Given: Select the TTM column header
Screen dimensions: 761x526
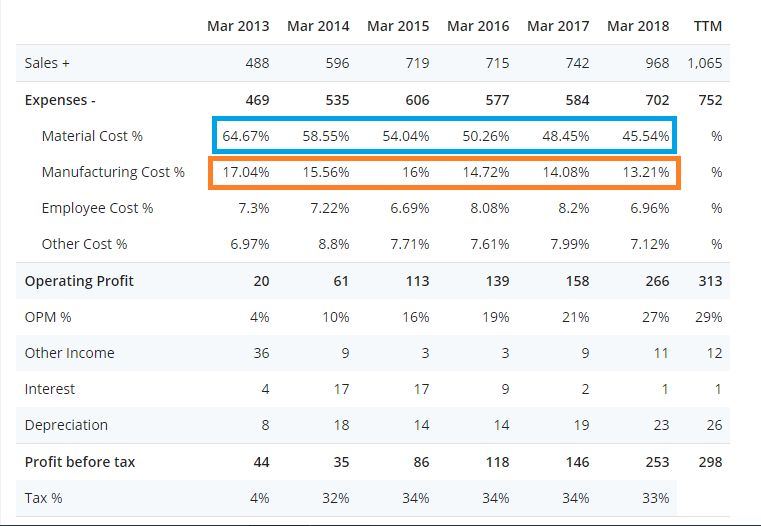Looking at the screenshot, I should 707,25.
